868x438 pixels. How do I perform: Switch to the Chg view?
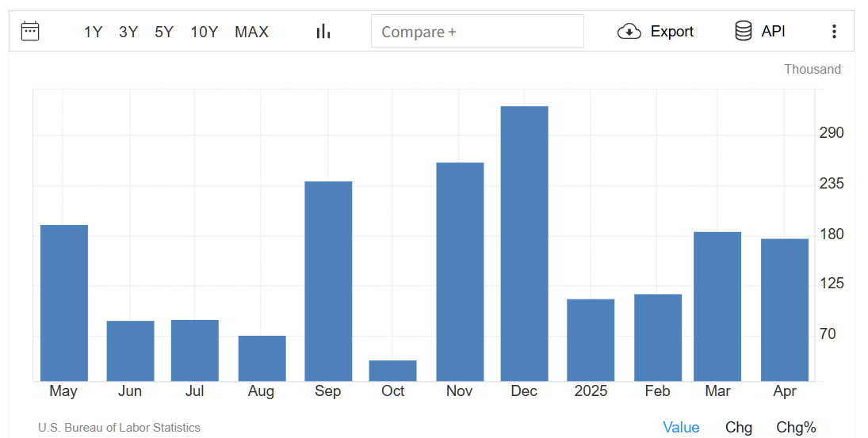[x=739, y=428]
